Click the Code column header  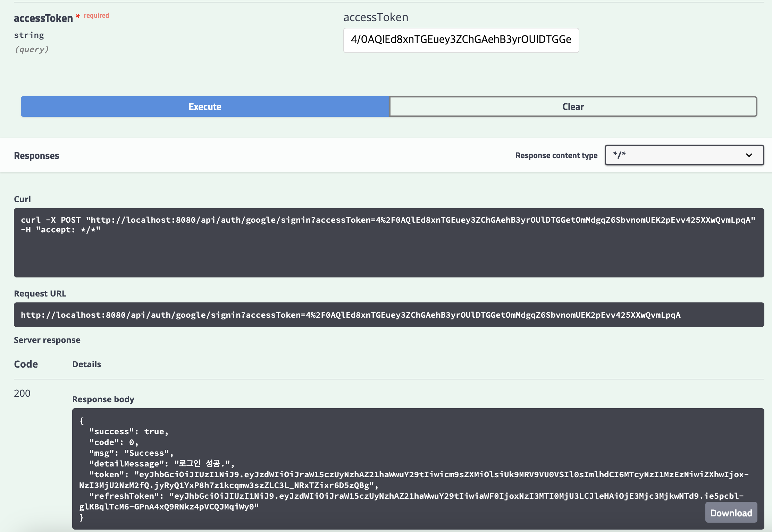point(26,364)
